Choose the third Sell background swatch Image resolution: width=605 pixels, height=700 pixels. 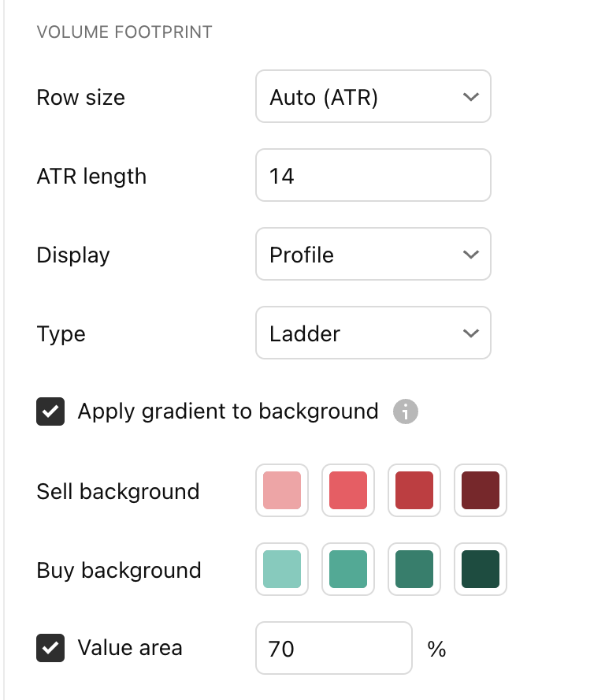414,490
